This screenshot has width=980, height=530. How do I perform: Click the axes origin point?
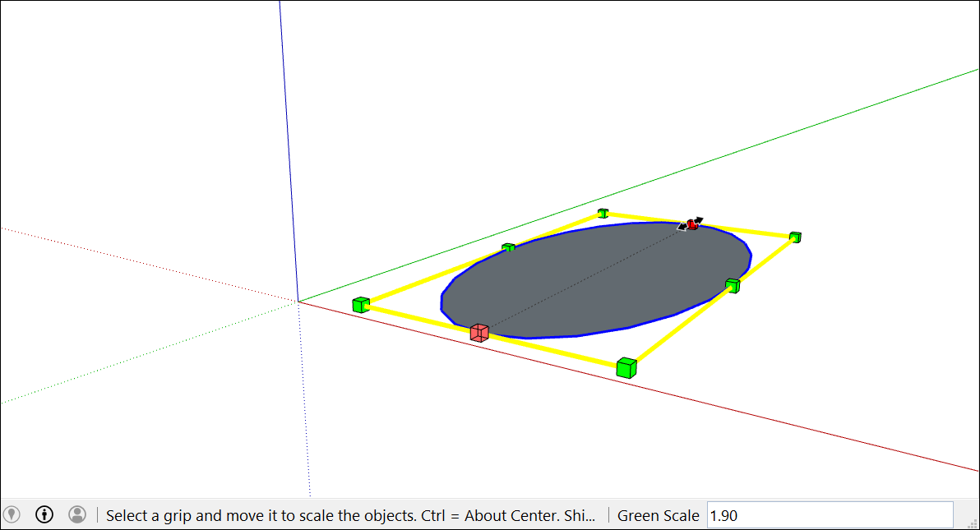(x=298, y=301)
